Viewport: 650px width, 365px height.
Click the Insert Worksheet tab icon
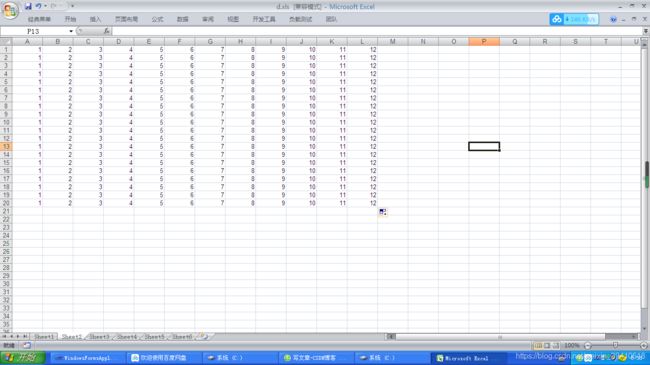(x=204, y=337)
